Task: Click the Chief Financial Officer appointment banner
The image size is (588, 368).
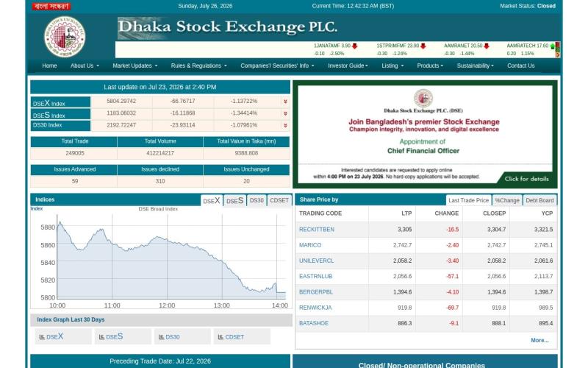Action: [425, 134]
